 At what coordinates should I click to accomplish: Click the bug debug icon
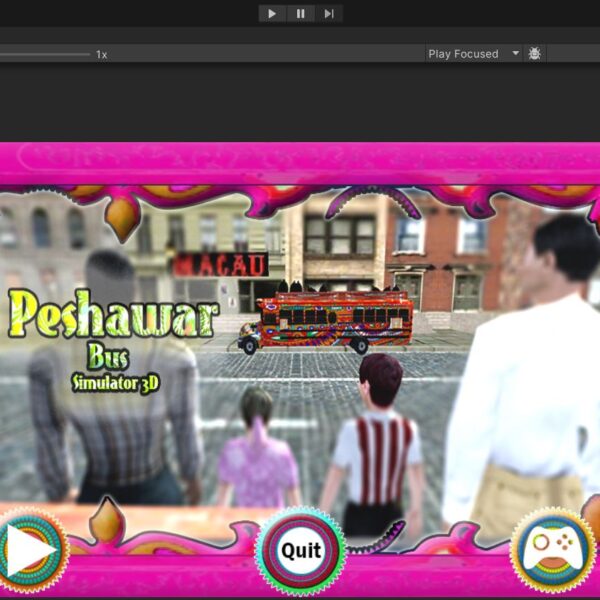coord(534,54)
